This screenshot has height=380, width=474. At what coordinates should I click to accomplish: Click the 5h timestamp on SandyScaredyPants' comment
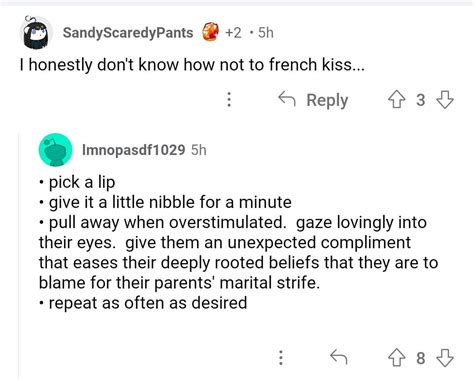click(x=266, y=33)
